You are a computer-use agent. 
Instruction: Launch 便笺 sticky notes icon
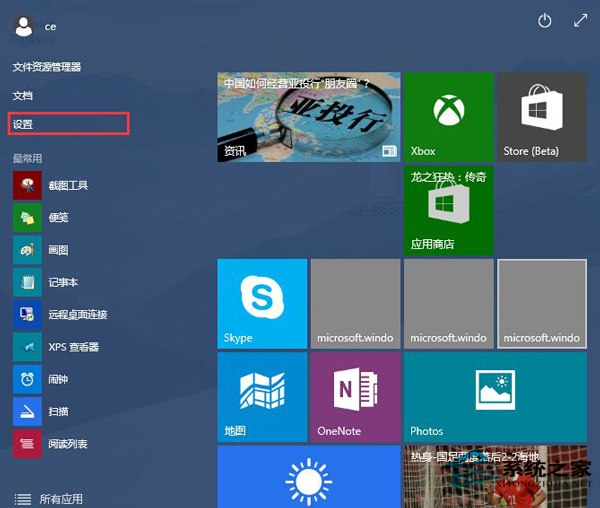coord(27,218)
